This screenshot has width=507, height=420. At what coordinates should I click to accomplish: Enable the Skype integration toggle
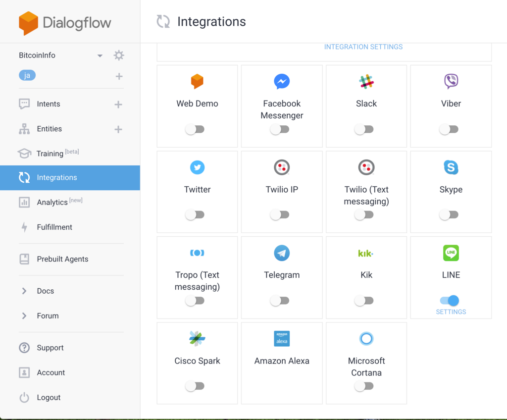[449, 215]
